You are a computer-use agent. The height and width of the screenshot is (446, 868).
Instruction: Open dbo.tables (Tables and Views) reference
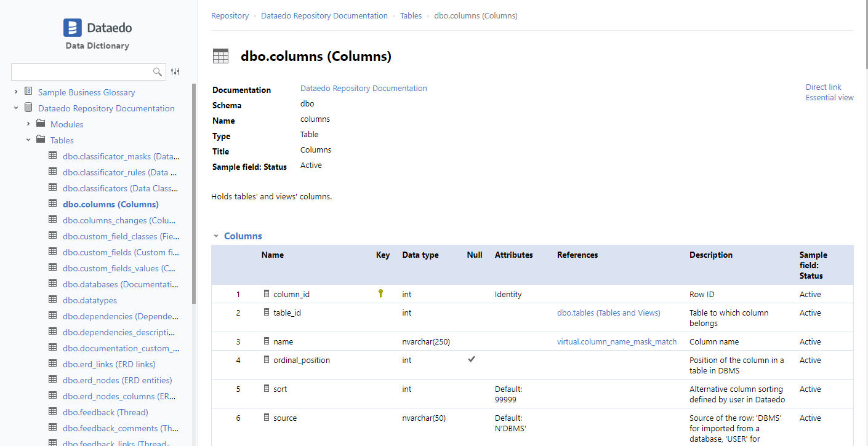tap(608, 313)
